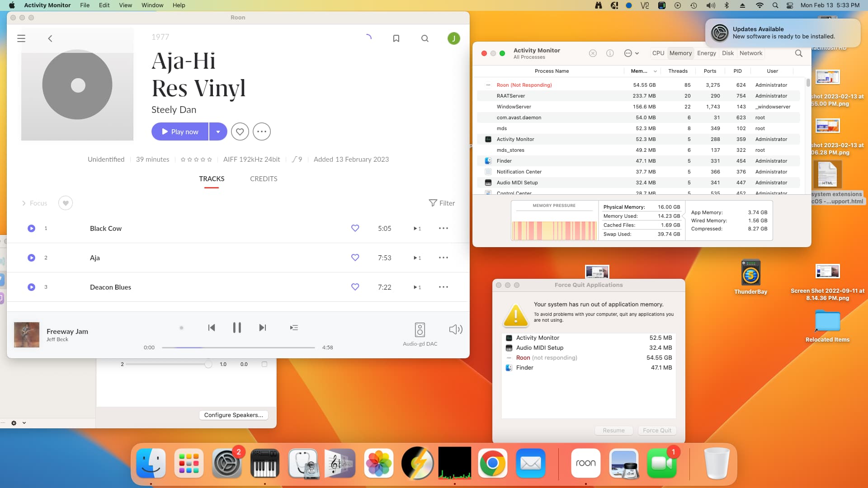
Task: Open Google Chrome from the Dock
Action: click(x=492, y=463)
